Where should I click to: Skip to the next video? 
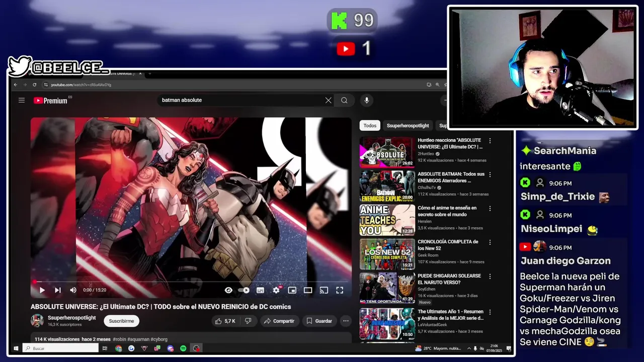point(58,290)
